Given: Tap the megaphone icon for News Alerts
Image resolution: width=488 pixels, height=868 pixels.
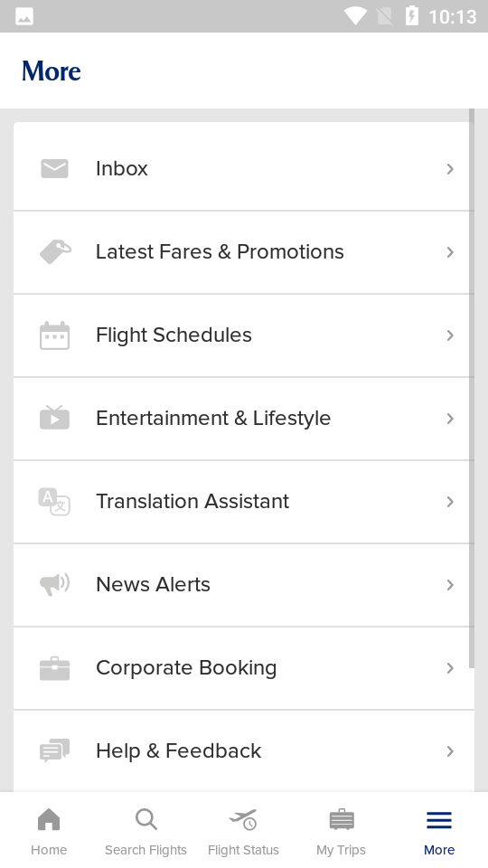Looking at the screenshot, I should coord(55,585).
